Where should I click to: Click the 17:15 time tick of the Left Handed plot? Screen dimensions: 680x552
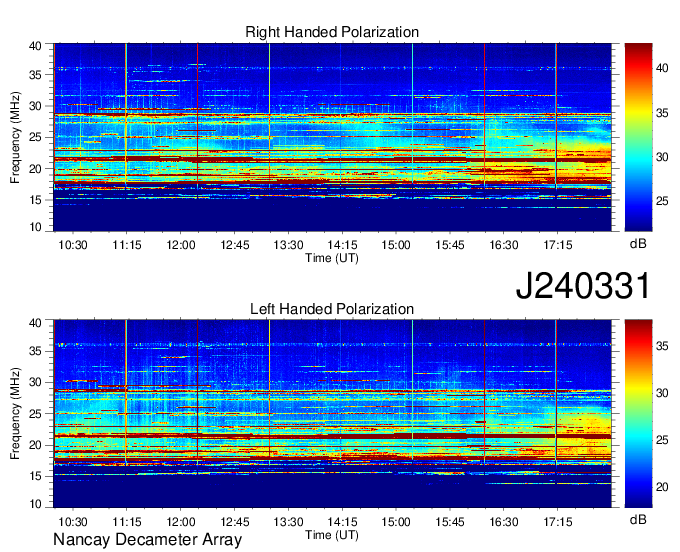(x=558, y=522)
